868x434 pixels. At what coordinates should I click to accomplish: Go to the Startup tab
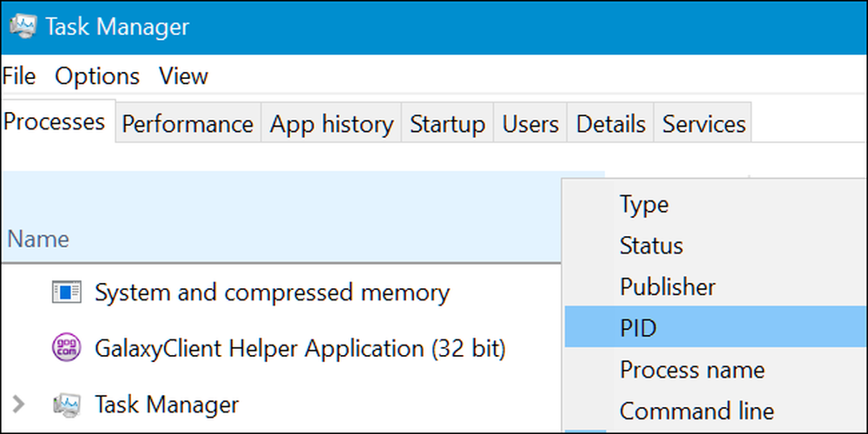click(x=448, y=124)
